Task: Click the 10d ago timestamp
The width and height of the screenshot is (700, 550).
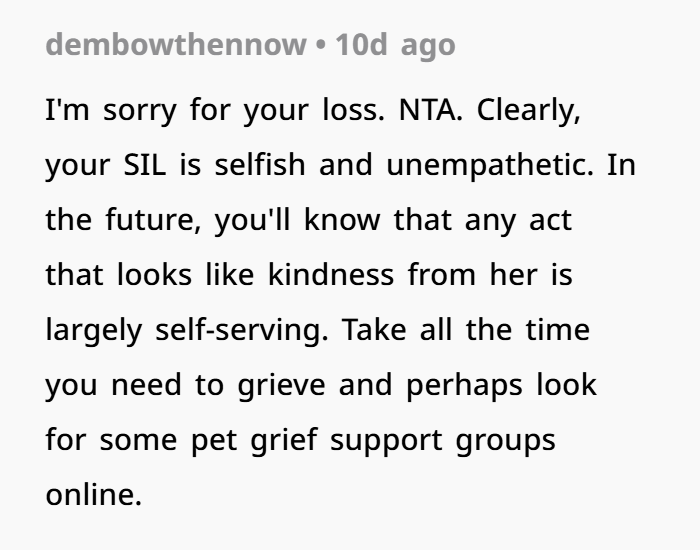Action: 395,45
